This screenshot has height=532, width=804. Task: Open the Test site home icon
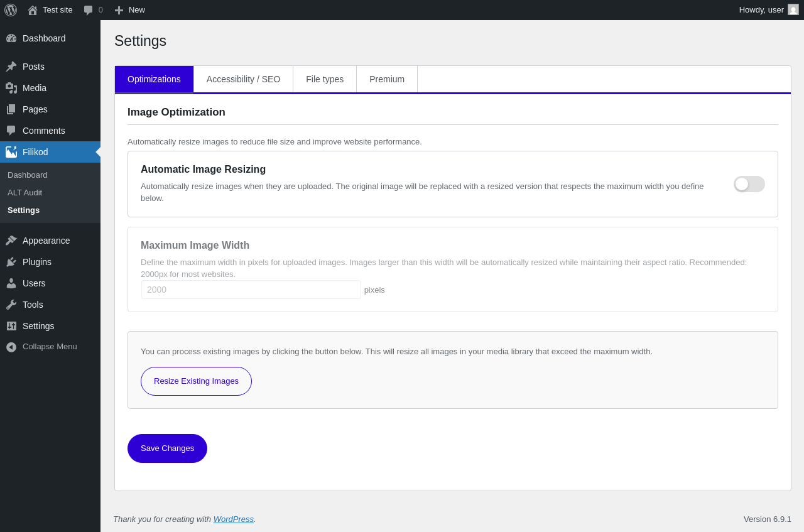tap(33, 10)
